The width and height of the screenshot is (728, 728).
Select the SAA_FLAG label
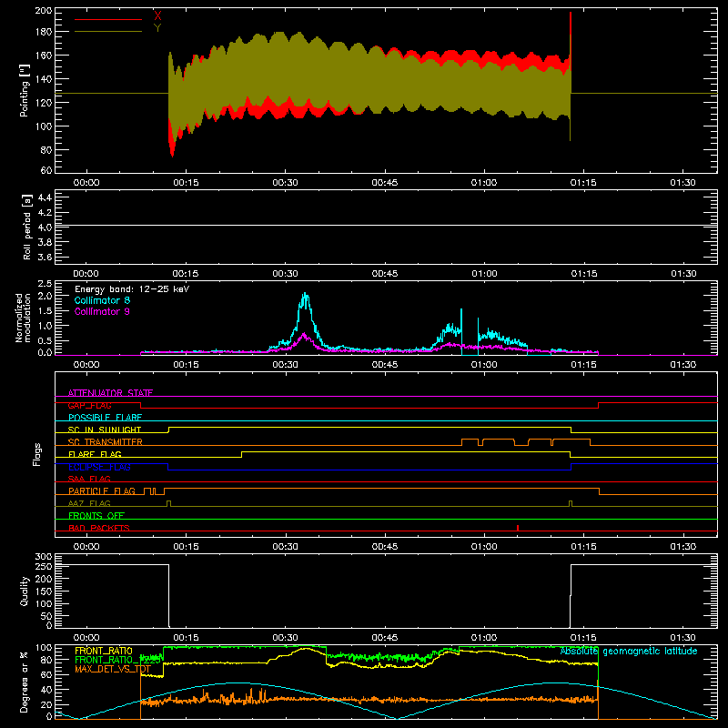(x=89, y=479)
